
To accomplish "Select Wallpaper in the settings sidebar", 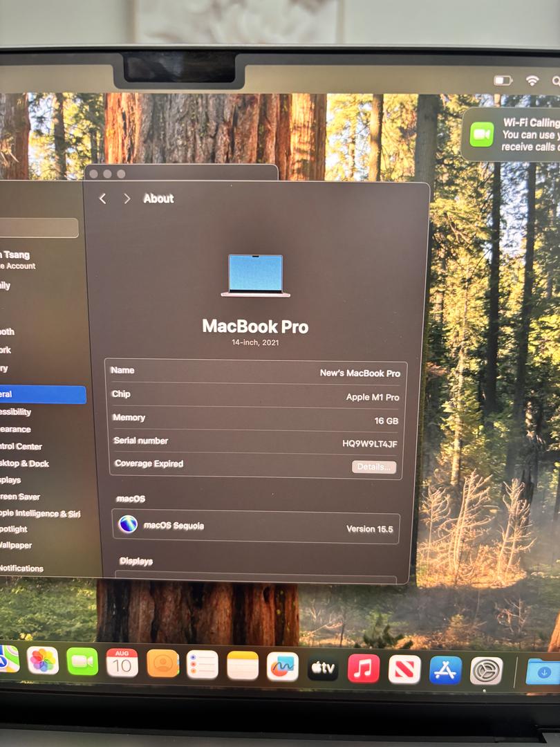I will 16,545.
